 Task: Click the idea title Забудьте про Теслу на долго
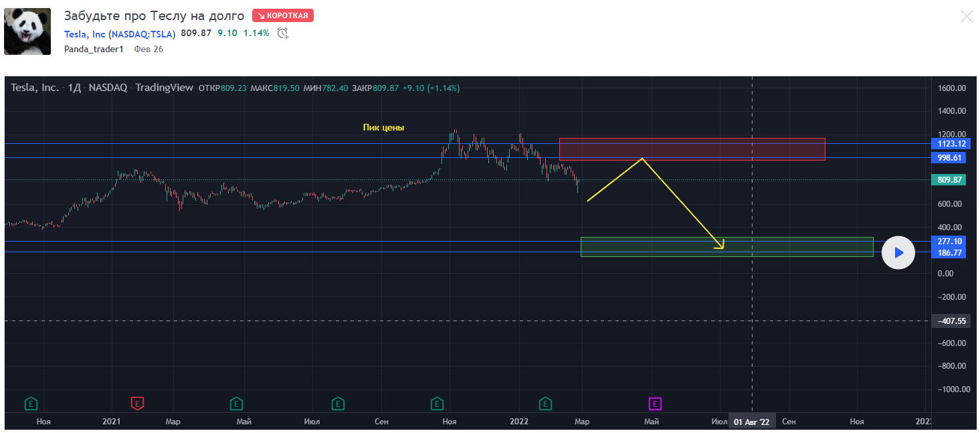(154, 15)
